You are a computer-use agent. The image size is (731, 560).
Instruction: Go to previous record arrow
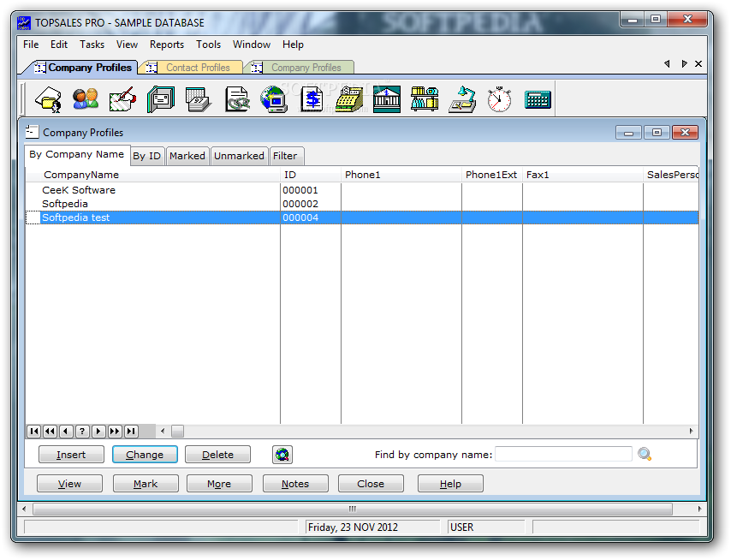66,432
